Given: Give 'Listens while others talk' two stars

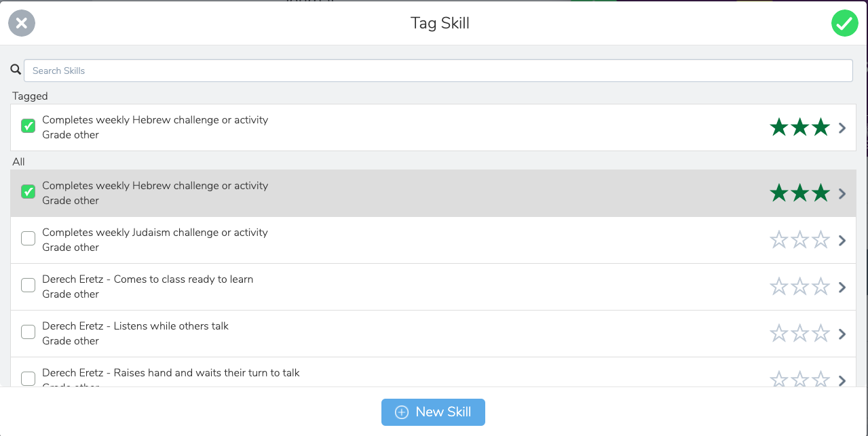Looking at the screenshot, I should [799, 334].
